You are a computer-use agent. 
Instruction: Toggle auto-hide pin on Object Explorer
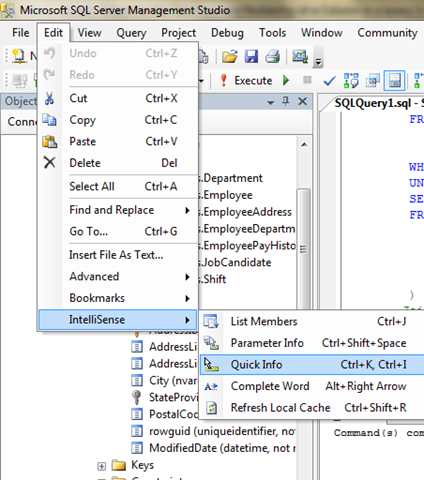(x=286, y=101)
